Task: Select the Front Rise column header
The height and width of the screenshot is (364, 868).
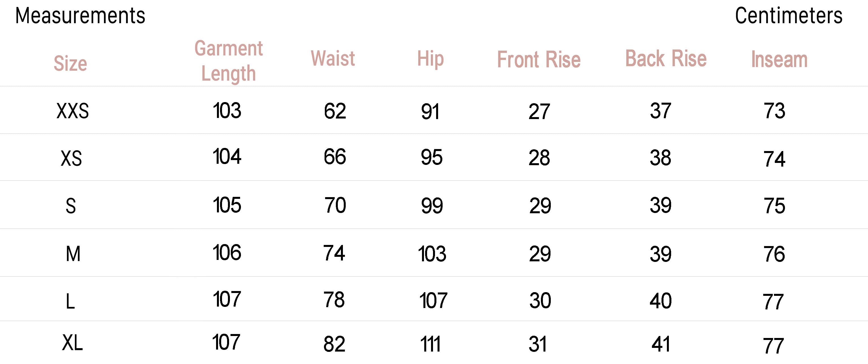Action: click(x=539, y=60)
